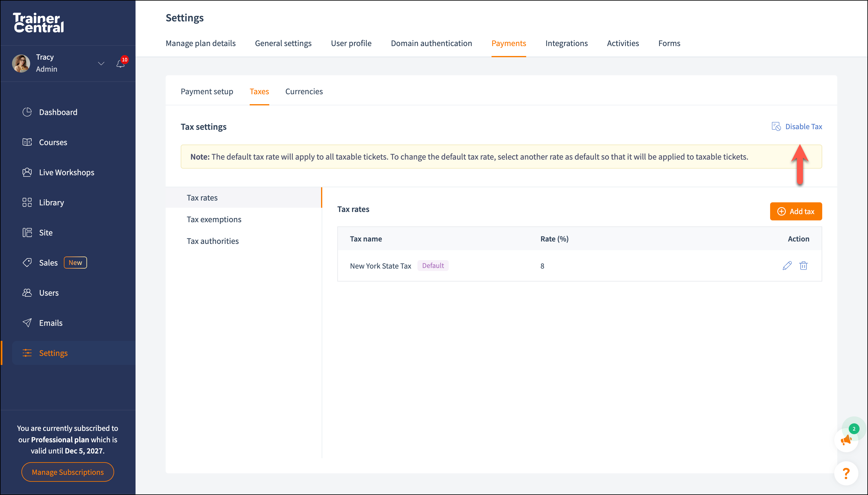Image resolution: width=868 pixels, height=495 pixels.
Task: Go to Live Workshops in sidebar
Action: click(66, 172)
